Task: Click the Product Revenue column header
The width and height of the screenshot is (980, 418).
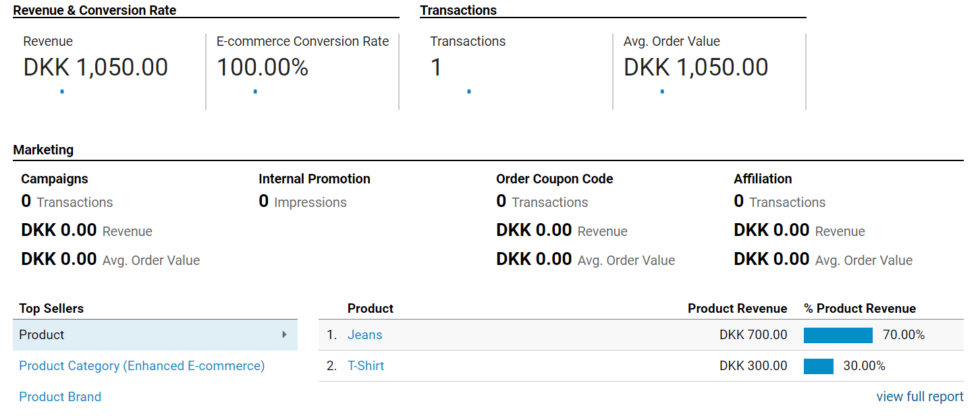Action: pyautogui.click(x=737, y=309)
